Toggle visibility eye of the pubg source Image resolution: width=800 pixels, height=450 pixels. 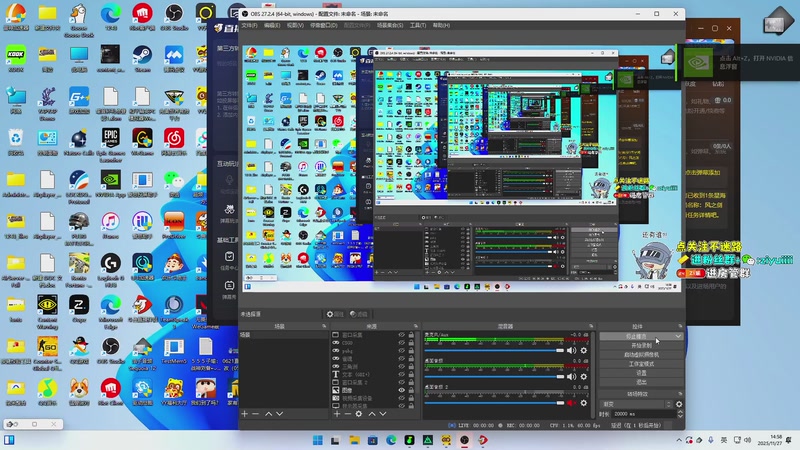tap(402, 351)
